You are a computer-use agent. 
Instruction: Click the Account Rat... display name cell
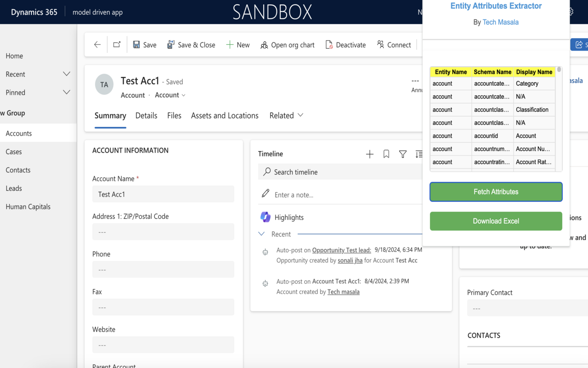pos(534,162)
